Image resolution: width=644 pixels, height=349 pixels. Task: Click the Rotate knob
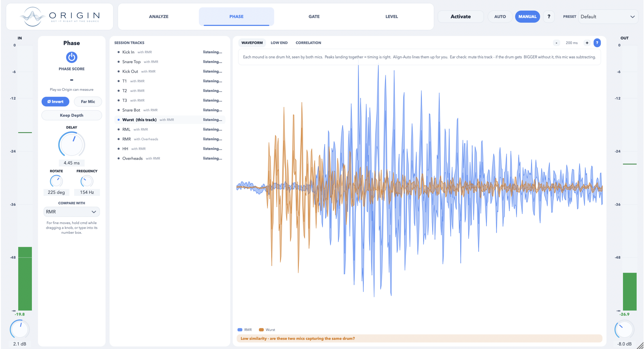pos(56,181)
